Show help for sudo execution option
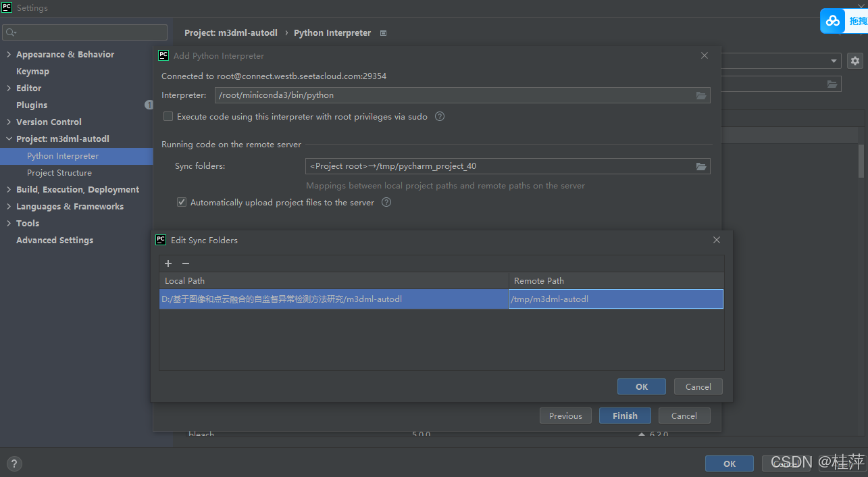Viewport: 868px width, 477px height. (x=439, y=116)
